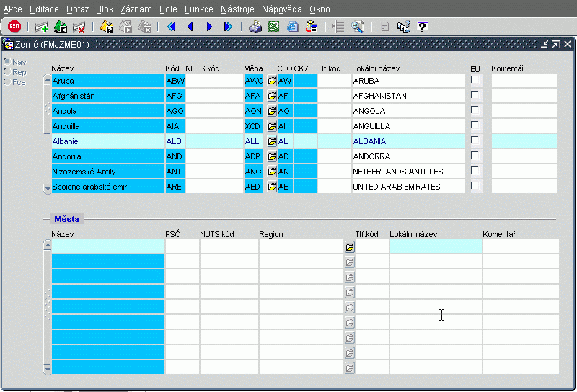Click the Komentář field for Angola row
The height and width of the screenshot is (392, 577).
[x=524, y=111]
